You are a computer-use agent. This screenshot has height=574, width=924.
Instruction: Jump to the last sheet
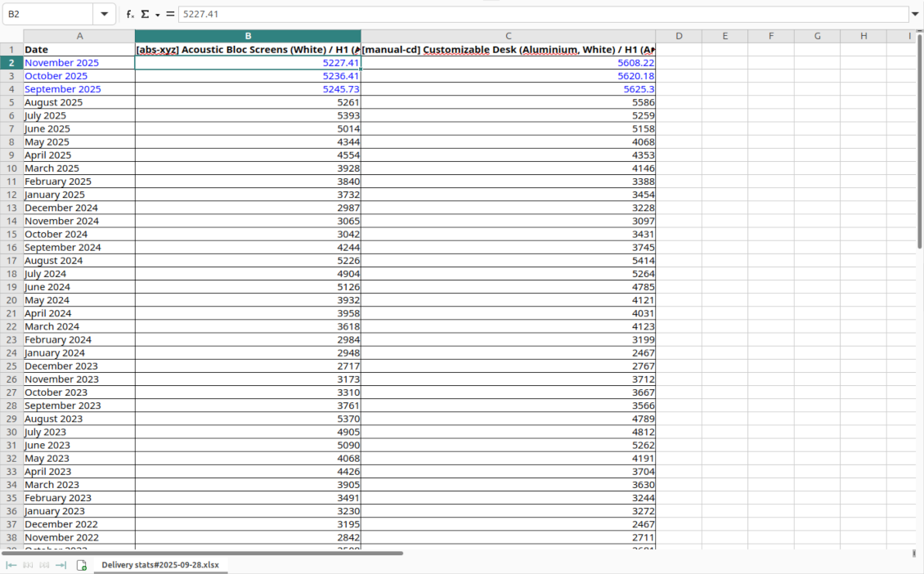click(59, 564)
